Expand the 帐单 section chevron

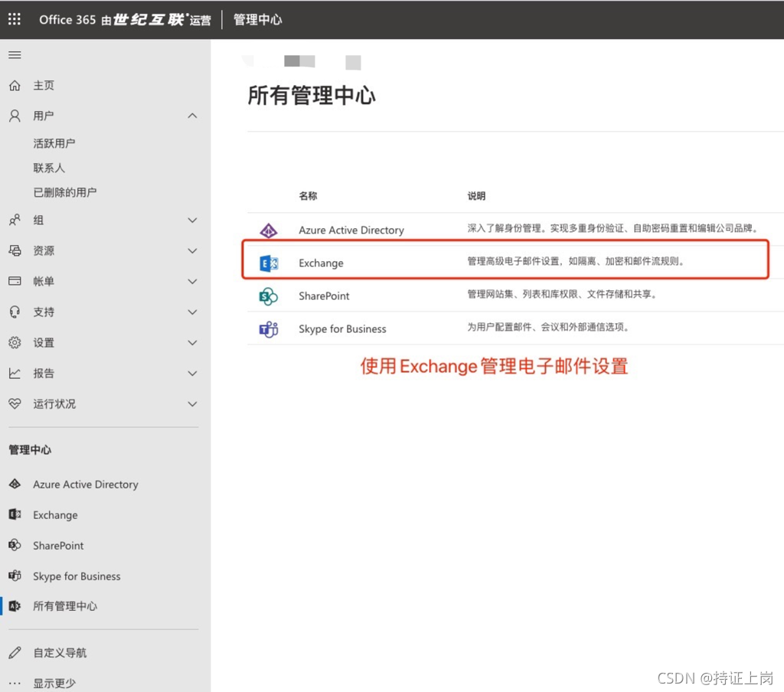192,282
